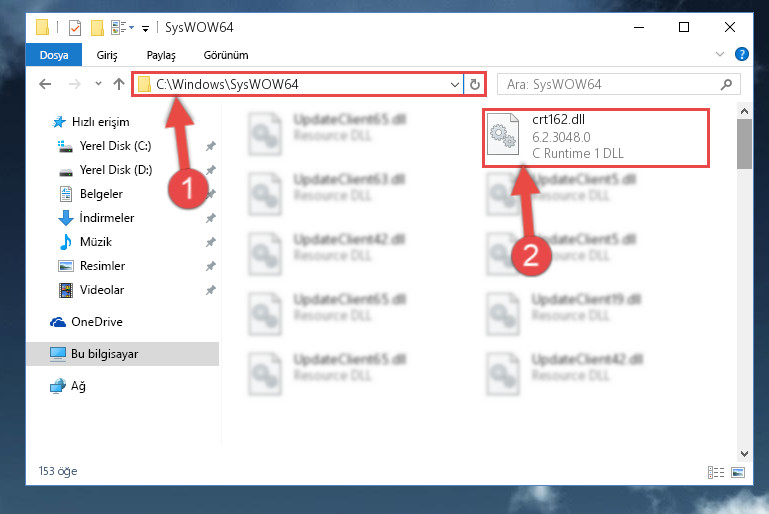Click the Properties checkmark quick-access icon
Image resolution: width=769 pixels, height=514 pixels.
75,27
